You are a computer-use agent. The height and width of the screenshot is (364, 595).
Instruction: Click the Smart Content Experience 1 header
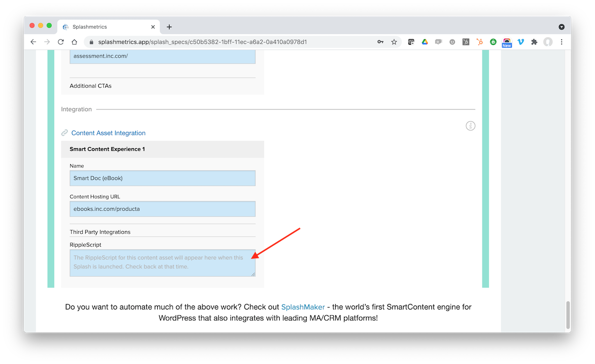[x=163, y=149]
